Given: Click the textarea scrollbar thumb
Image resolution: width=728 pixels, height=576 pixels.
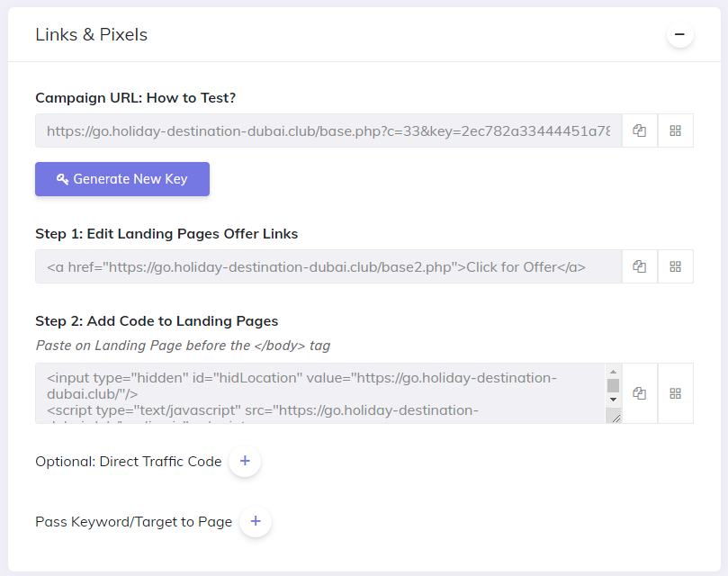Looking at the screenshot, I should pos(614,385).
